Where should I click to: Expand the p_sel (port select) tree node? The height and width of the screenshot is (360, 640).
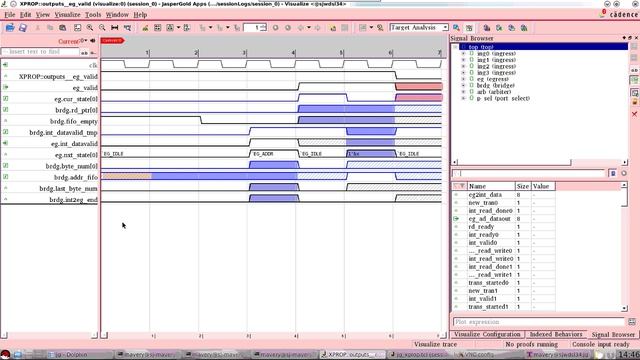(463, 98)
